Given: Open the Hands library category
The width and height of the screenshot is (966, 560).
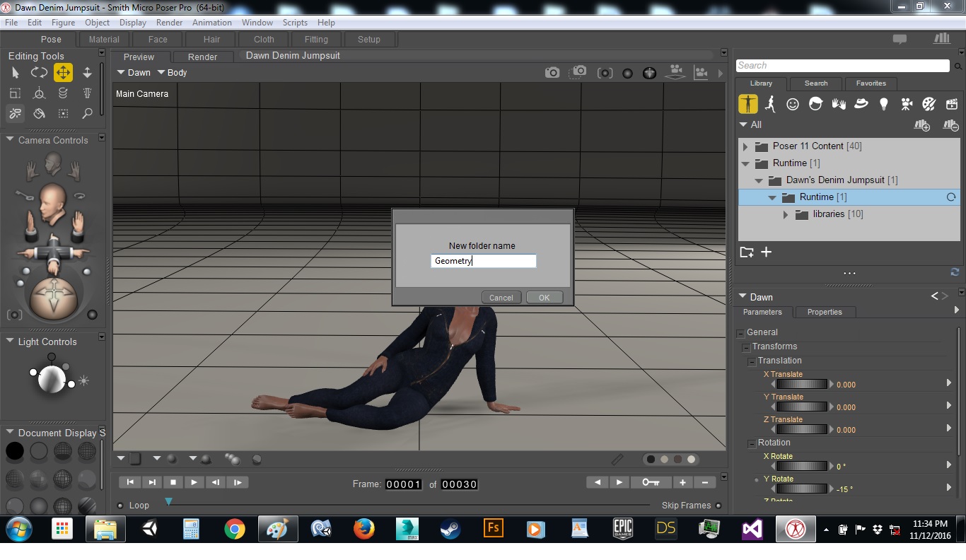Looking at the screenshot, I should click(x=839, y=104).
